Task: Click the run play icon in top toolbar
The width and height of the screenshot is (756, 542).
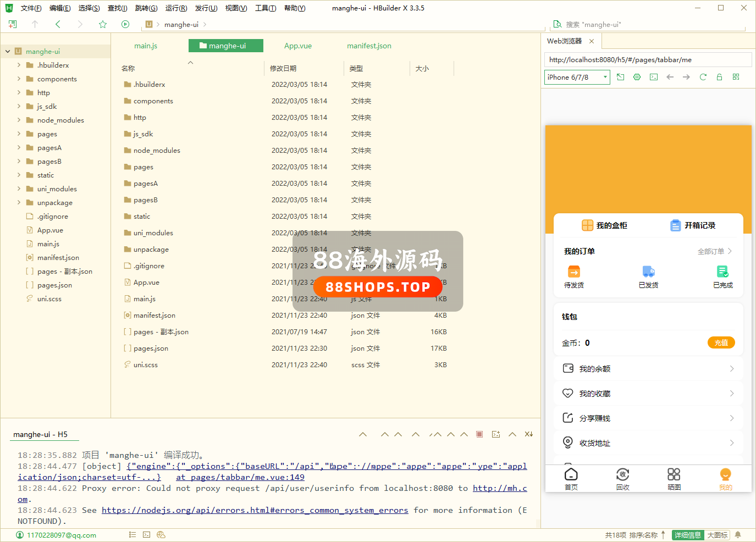Action: tap(125, 24)
